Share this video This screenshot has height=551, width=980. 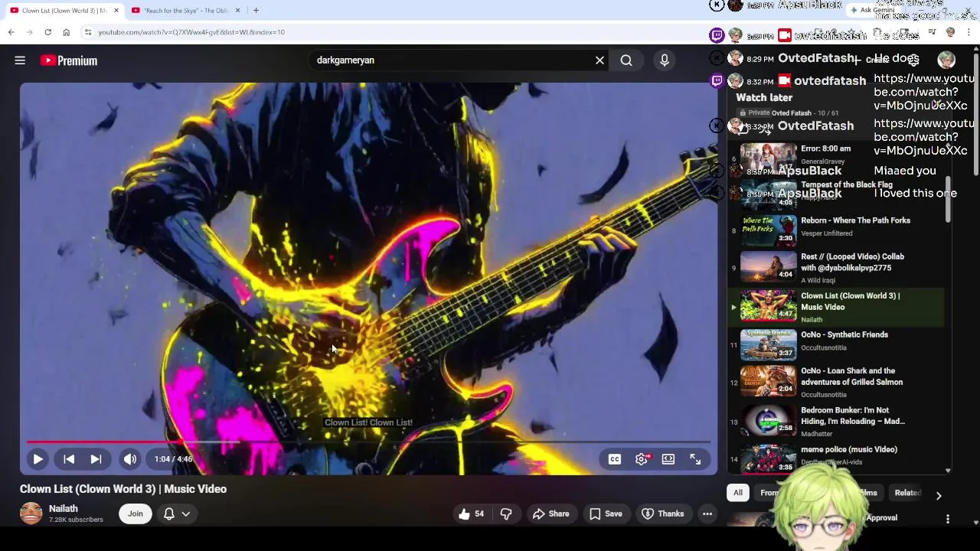point(551,514)
